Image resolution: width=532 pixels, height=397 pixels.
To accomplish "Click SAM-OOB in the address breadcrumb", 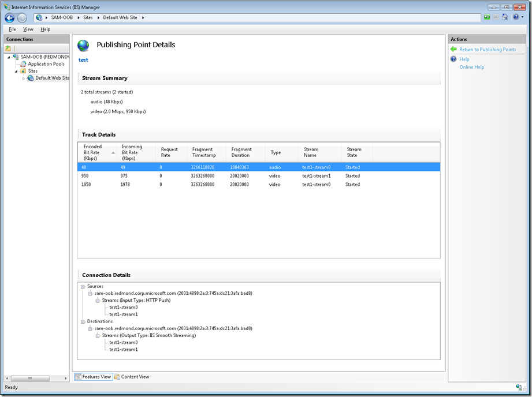I will pos(62,18).
